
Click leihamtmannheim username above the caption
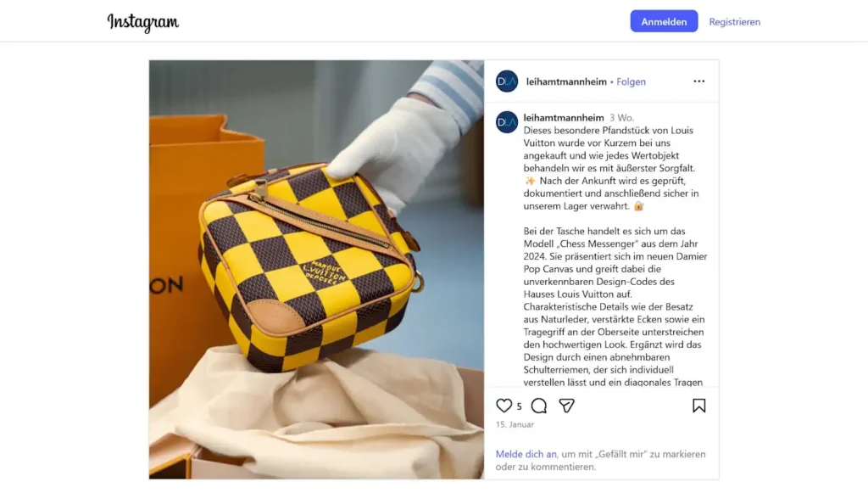point(564,117)
